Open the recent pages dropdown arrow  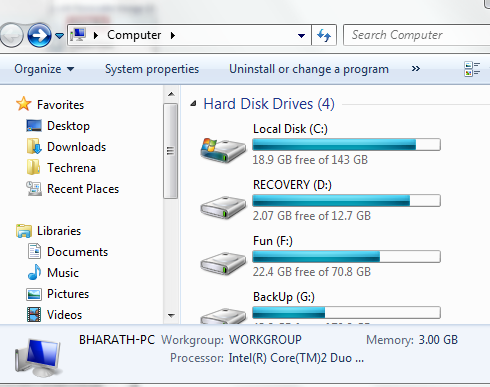click(59, 35)
